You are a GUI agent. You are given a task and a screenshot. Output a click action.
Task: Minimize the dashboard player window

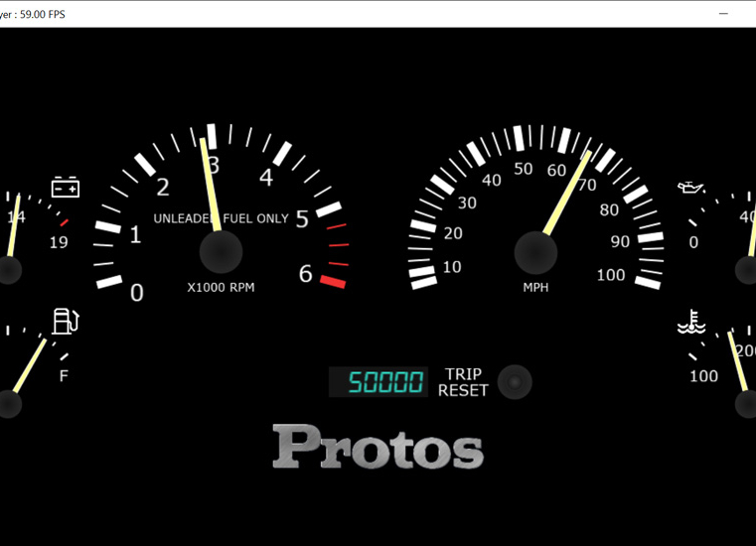point(725,14)
